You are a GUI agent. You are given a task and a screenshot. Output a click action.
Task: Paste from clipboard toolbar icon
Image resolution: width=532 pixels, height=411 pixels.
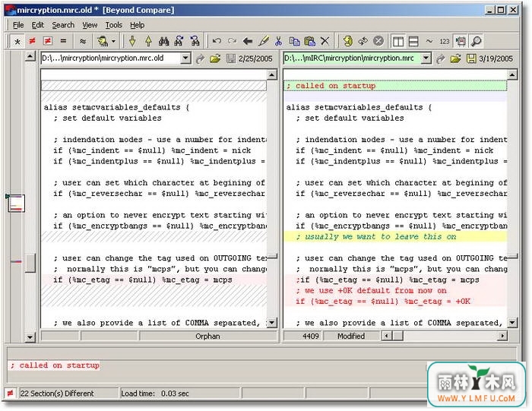[309, 41]
